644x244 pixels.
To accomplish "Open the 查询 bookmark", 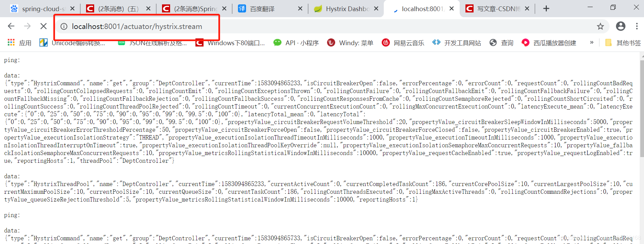I will point(502,43).
